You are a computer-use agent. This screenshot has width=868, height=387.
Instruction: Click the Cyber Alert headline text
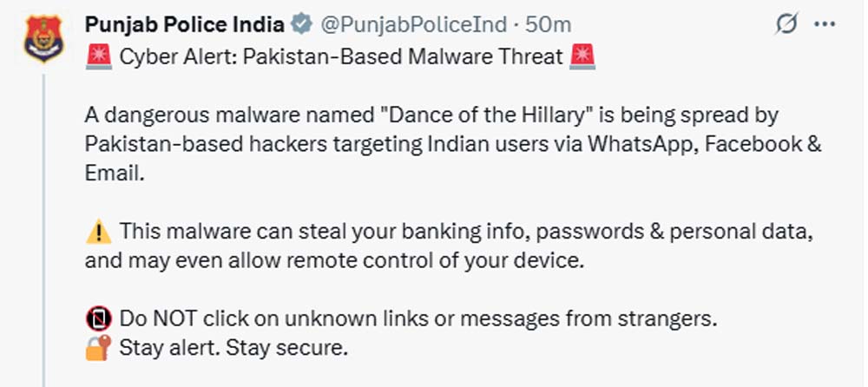[339, 58]
